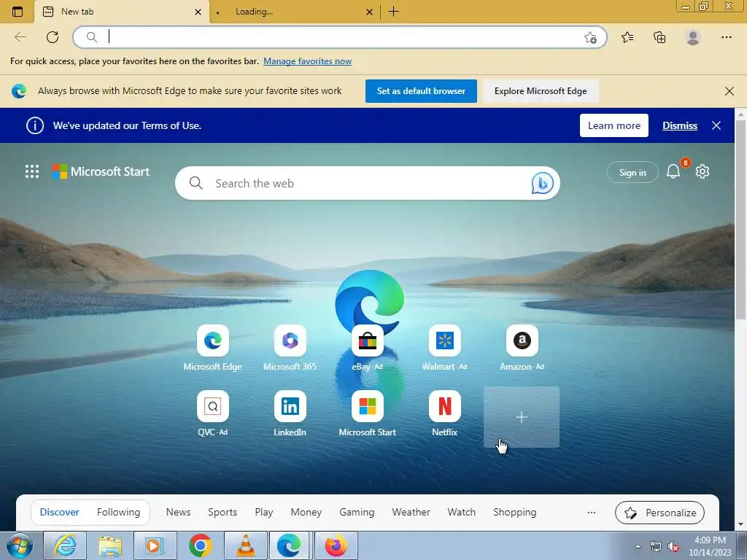The image size is (747, 560).
Task: Open VLC media player from taskbar
Action: tap(246, 545)
